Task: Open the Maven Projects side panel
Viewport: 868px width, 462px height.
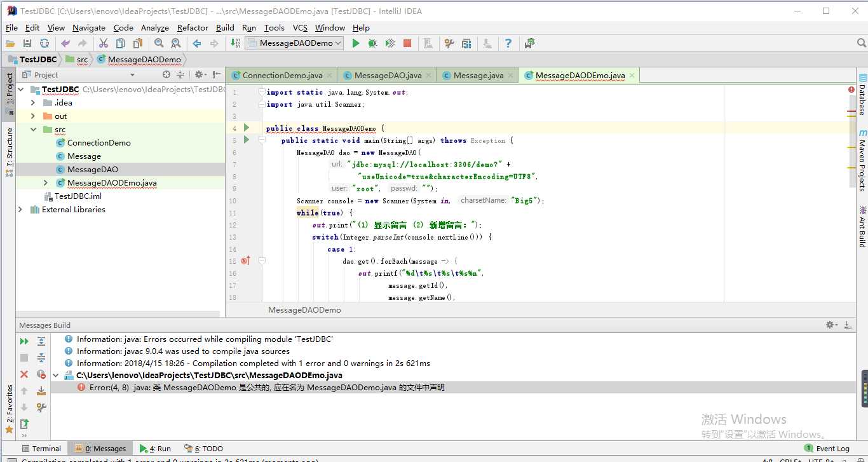Action: pos(862,161)
